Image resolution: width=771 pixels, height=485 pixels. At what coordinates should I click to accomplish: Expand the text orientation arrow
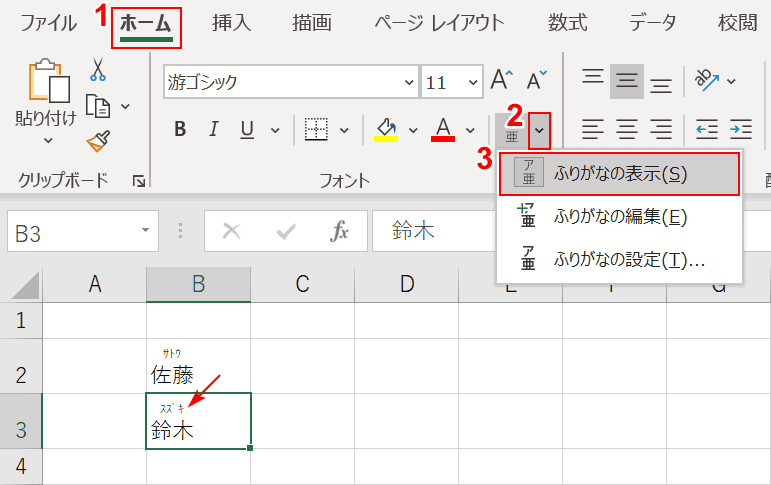click(731, 81)
